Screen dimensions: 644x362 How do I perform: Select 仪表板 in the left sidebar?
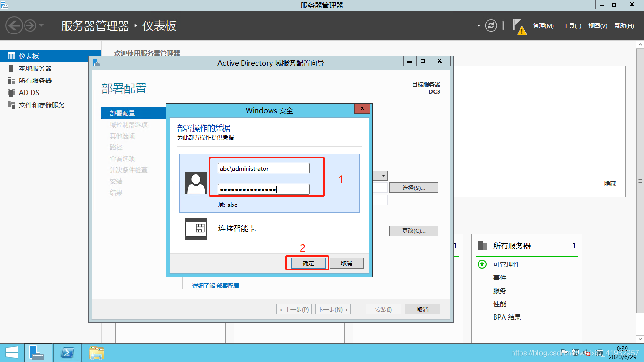pos(50,56)
